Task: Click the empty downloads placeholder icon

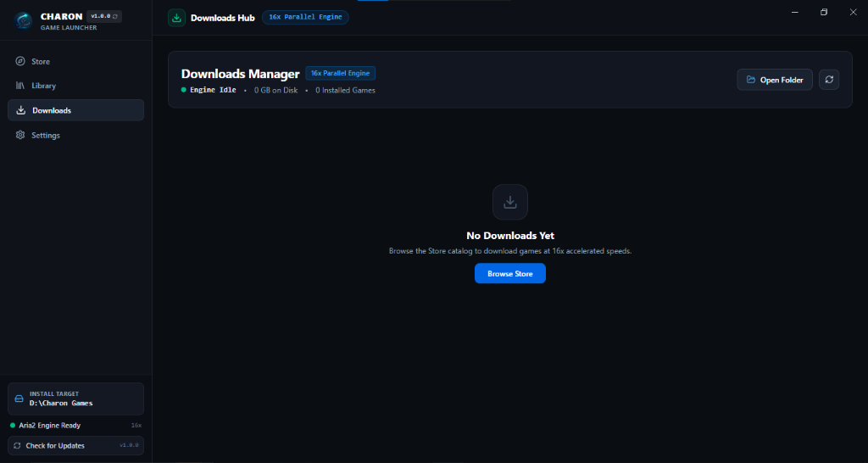Action: pos(509,202)
